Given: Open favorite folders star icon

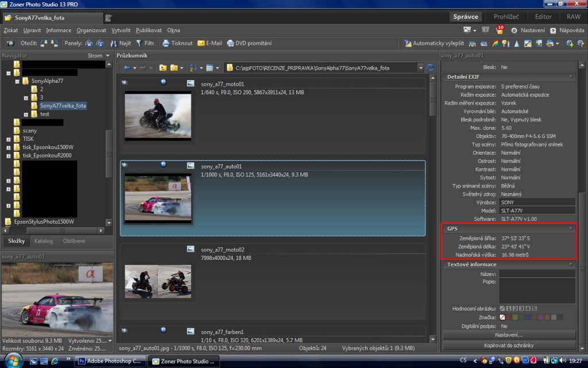Looking at the screenshot, I should coord(174,68).
